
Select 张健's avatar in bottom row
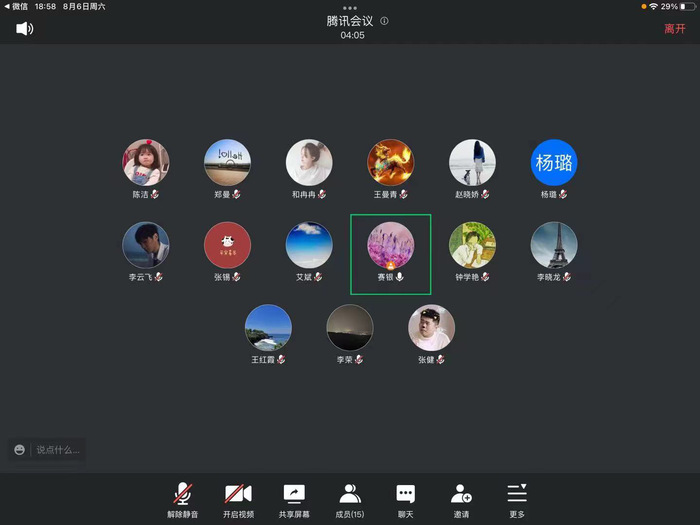[431, 328]
